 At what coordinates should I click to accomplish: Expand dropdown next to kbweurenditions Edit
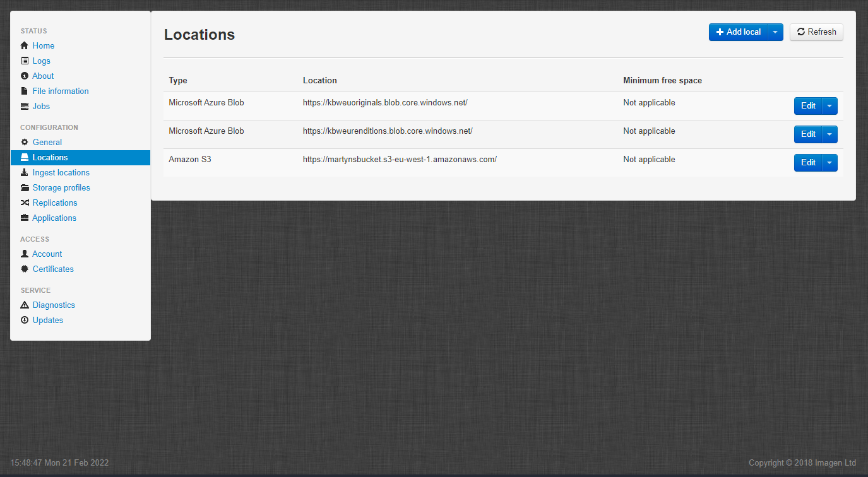click(829, 134)
